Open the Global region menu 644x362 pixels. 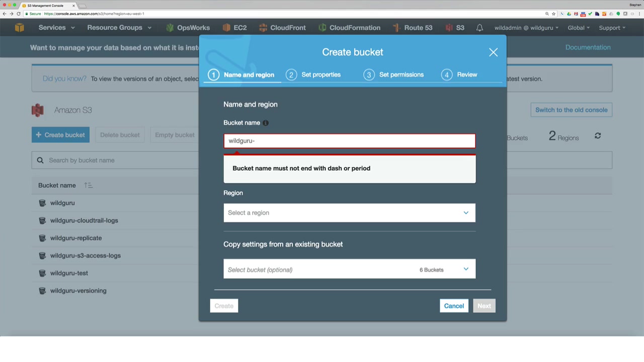pos(579,28)
